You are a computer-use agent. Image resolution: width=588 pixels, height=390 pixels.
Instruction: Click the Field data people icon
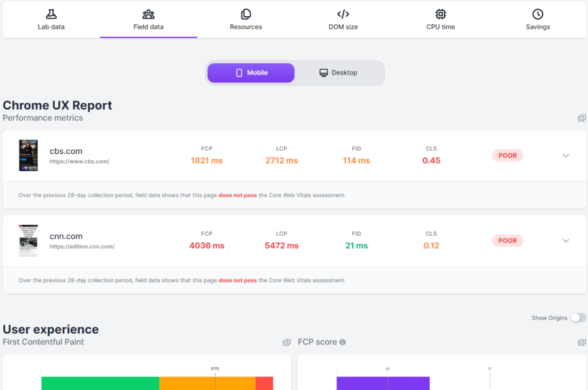tap(148, 14)
